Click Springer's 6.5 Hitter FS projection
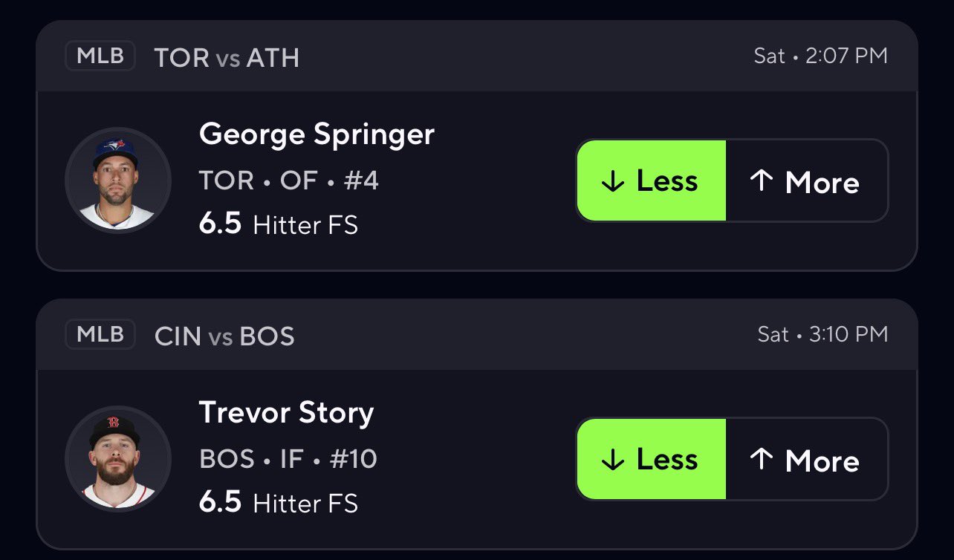Viewport: 954px width, 560px height. pos(279,224)
